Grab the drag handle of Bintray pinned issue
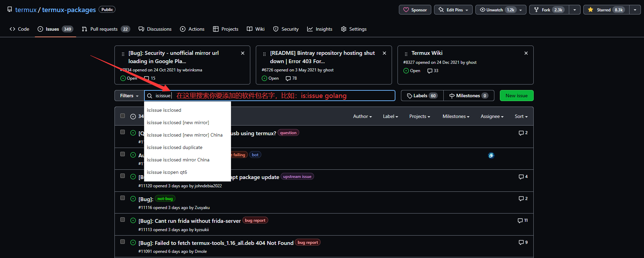The width and height of the screenshot is (644, 258). 264,54
